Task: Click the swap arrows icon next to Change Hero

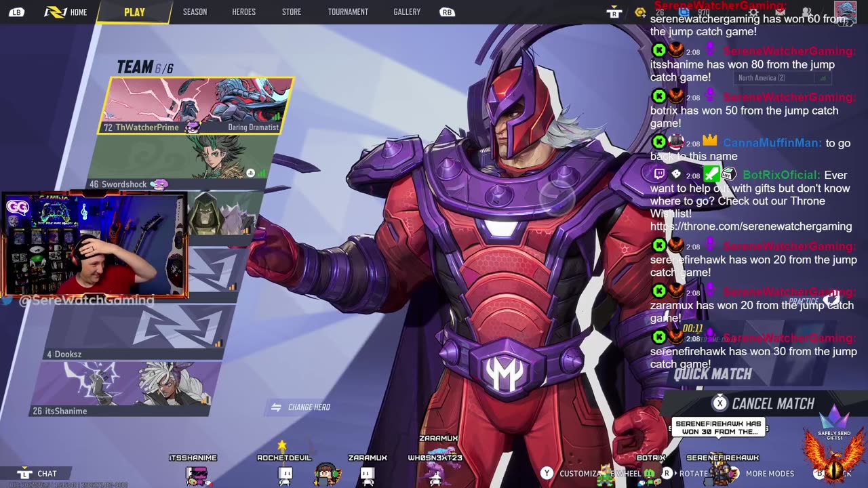Action: pos(276,407)
